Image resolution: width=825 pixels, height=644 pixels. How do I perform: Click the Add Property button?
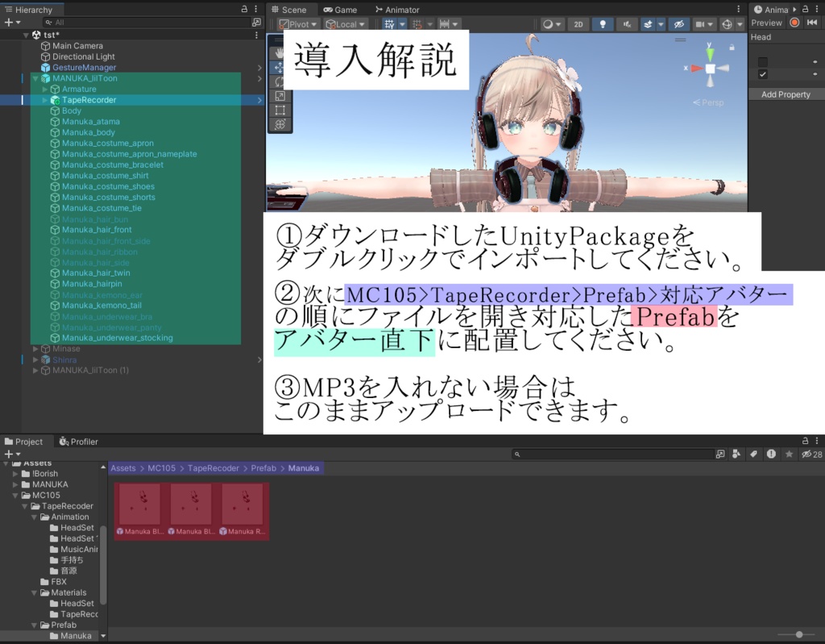(x=786, y=94)
